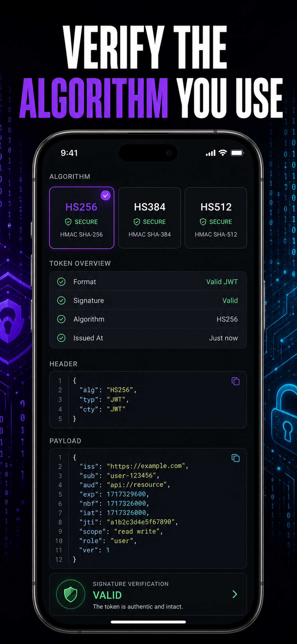Click the "HS256" value in Token Overview
Viewport: 297px width, 644px height.
tap(227, 319)
